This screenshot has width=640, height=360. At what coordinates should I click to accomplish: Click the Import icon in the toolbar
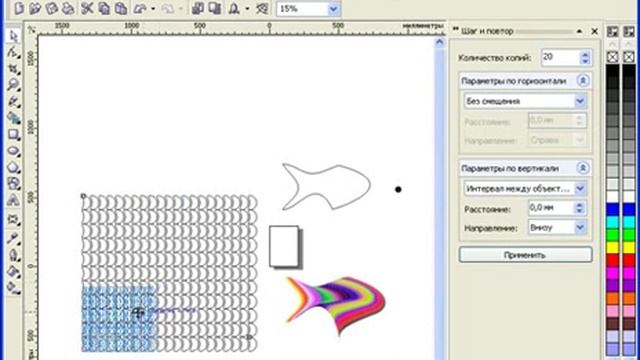(x=198, y=8)
